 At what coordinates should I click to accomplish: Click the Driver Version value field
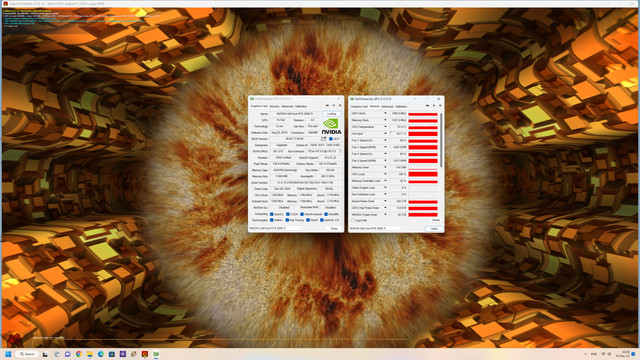pyautogui.click(x=306, y=182)
